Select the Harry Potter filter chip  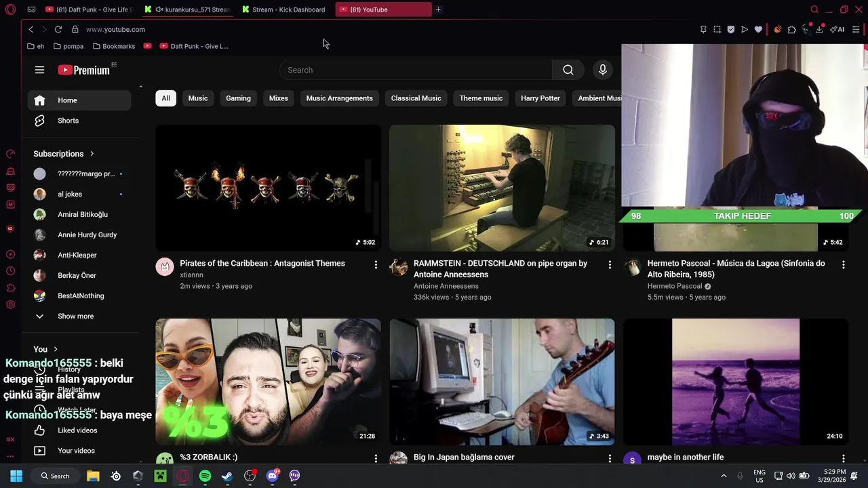[540, 98]
